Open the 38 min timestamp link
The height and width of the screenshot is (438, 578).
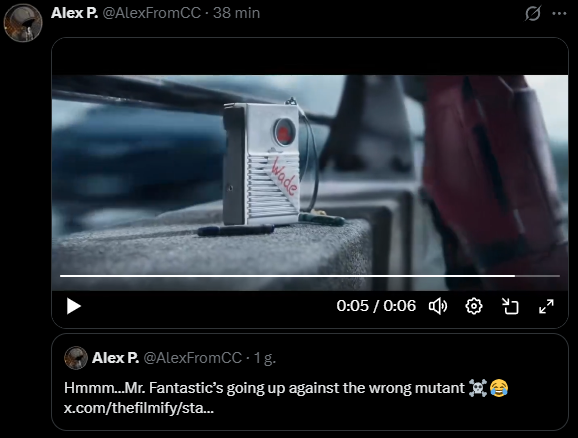[x=237, y=13]
